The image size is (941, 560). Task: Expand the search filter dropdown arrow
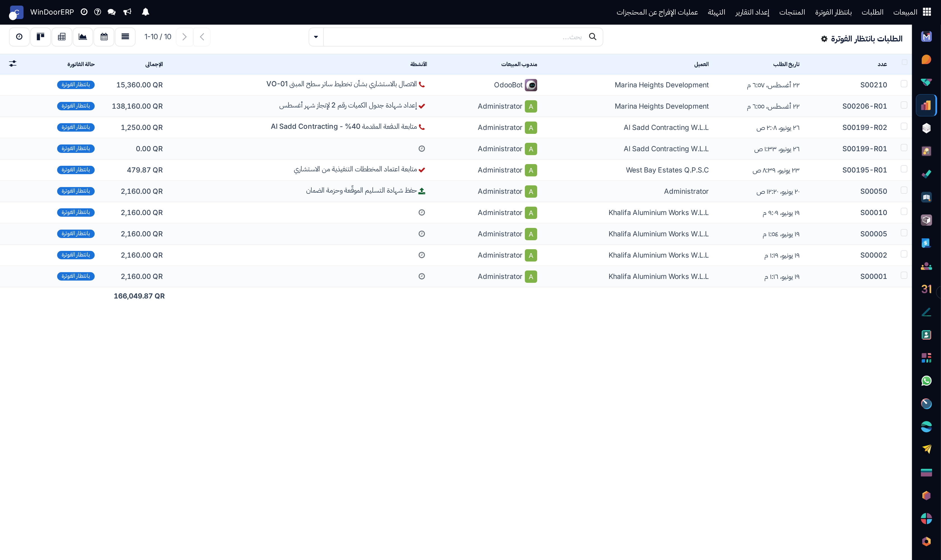[316, 37]
